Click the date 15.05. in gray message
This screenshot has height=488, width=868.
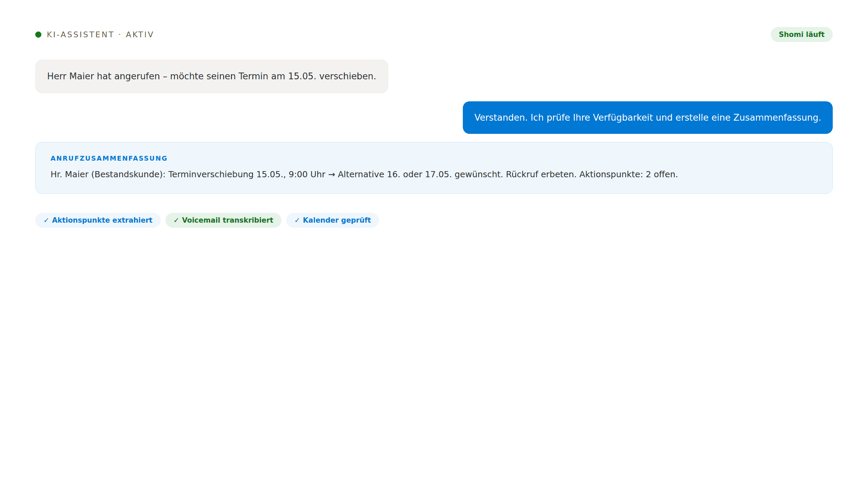pyautogui.click(x=302, y=76)
